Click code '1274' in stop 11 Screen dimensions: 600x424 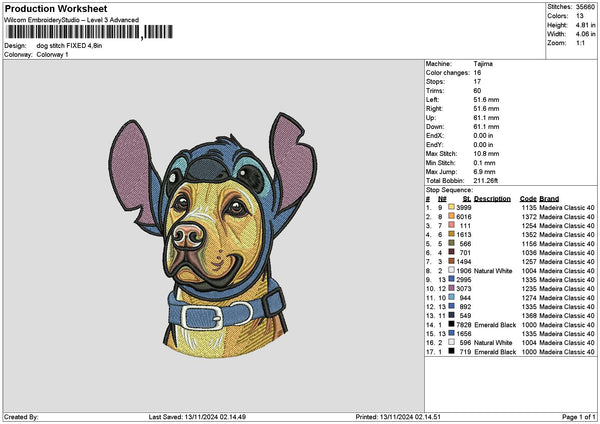(x=529, y=297)
